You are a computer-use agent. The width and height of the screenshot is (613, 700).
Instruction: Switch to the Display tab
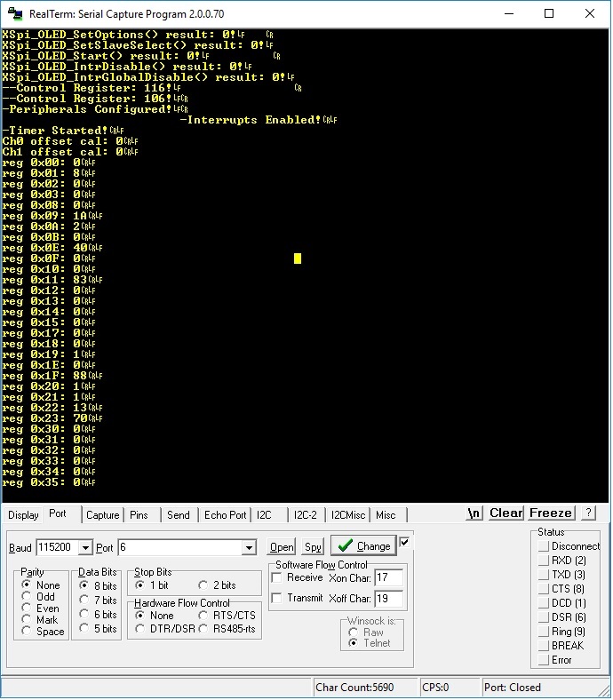[x=23, y=515]
